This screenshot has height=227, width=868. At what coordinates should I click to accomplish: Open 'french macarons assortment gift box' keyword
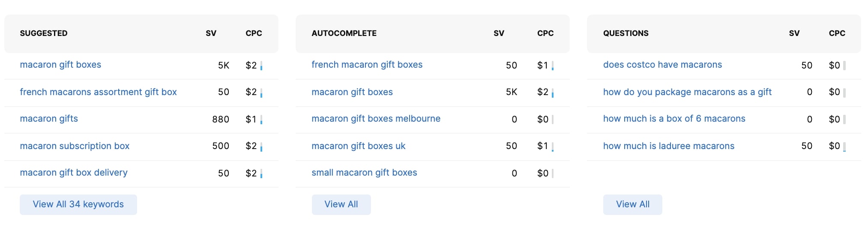click(x=98, y=92)
